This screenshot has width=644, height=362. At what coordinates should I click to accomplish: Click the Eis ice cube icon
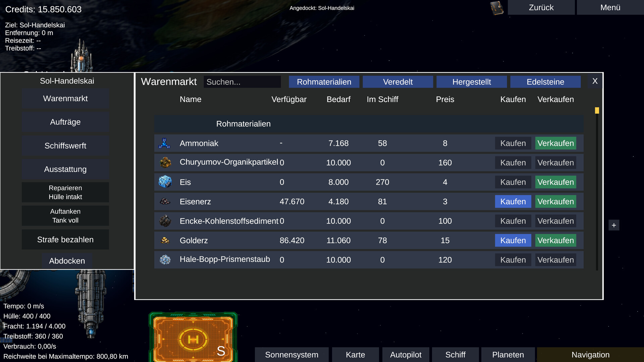click(165, 182)
